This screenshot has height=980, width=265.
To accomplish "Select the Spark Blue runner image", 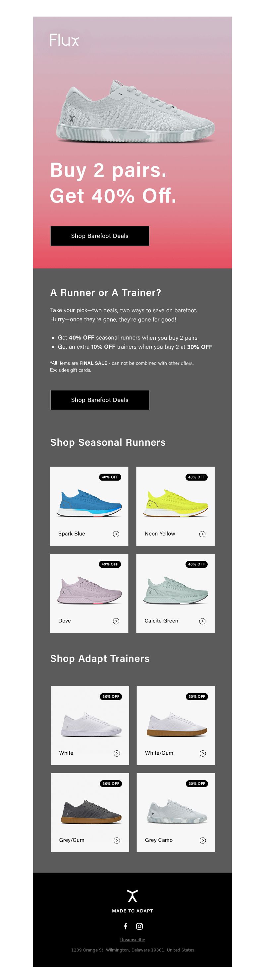I will [89, 503].
